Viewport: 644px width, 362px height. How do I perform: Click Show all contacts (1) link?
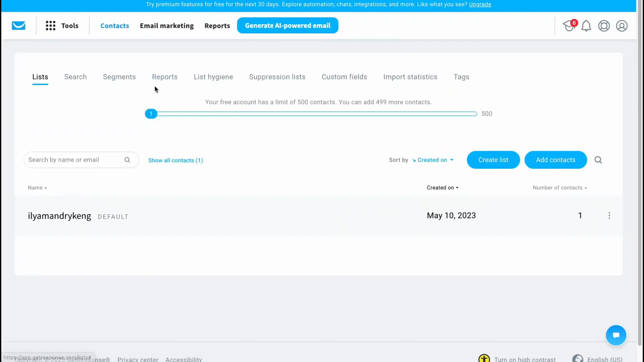coord(175,160)
